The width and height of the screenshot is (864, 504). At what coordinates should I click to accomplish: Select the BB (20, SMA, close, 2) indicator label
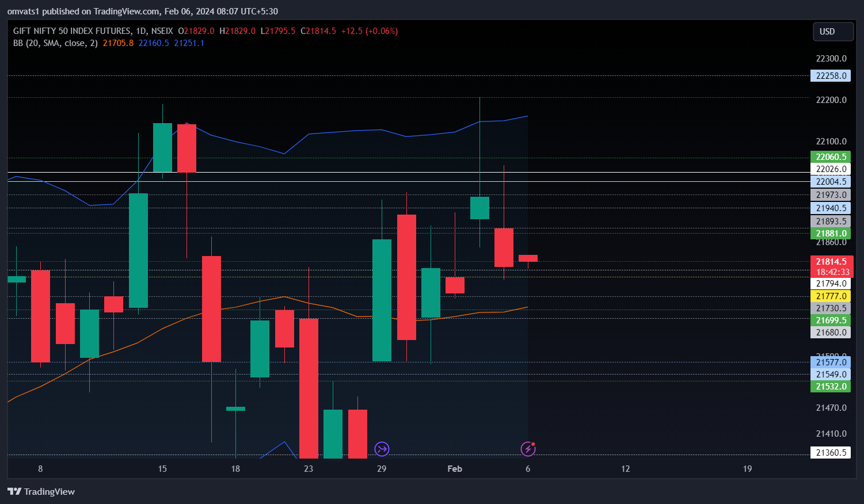coord(55,43)
